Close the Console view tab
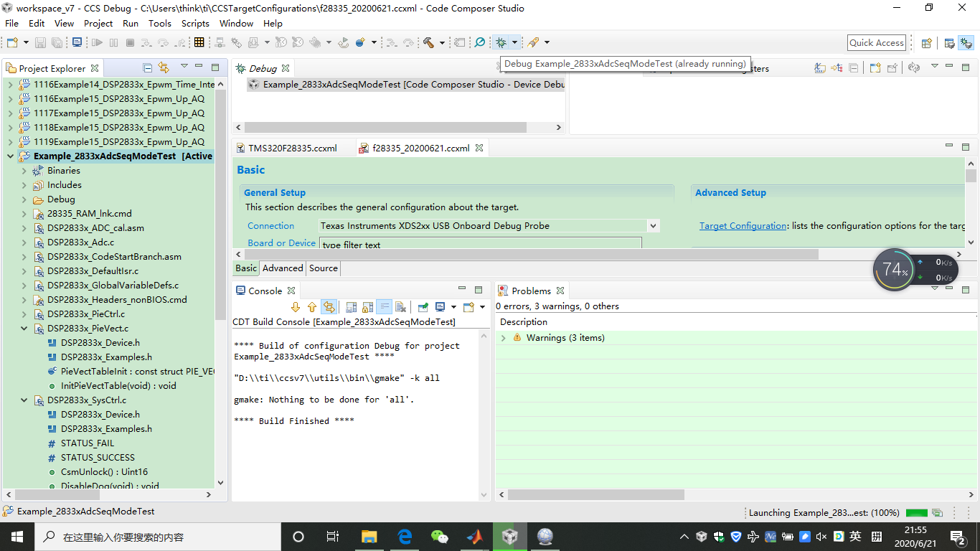Screen dimensions: 980x551 point(291,291)
